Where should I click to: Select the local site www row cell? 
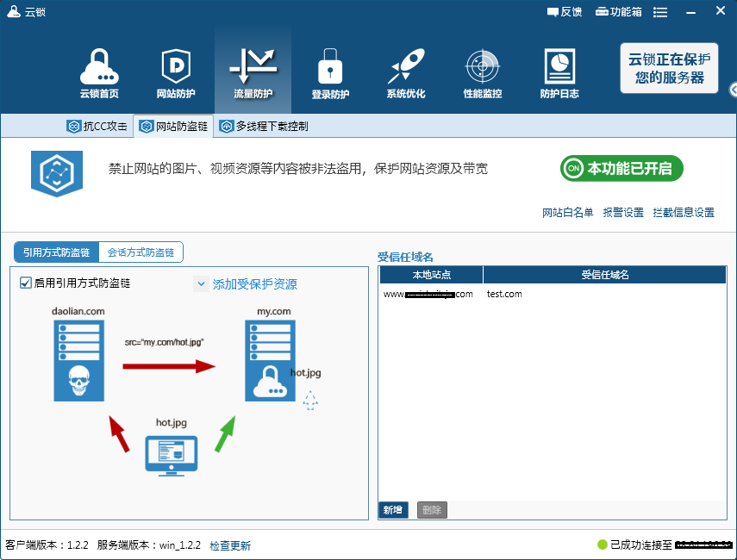pos(428,294)
